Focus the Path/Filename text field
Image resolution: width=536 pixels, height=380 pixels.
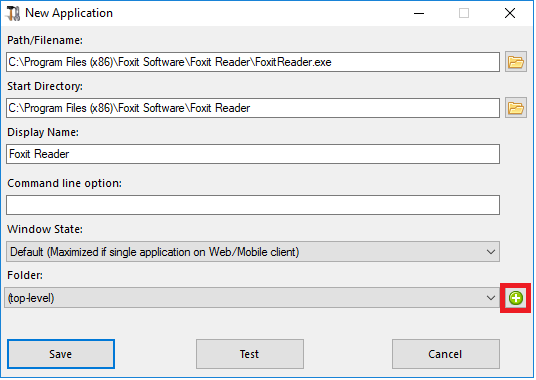pyautogui.click(x=253, y=62)
